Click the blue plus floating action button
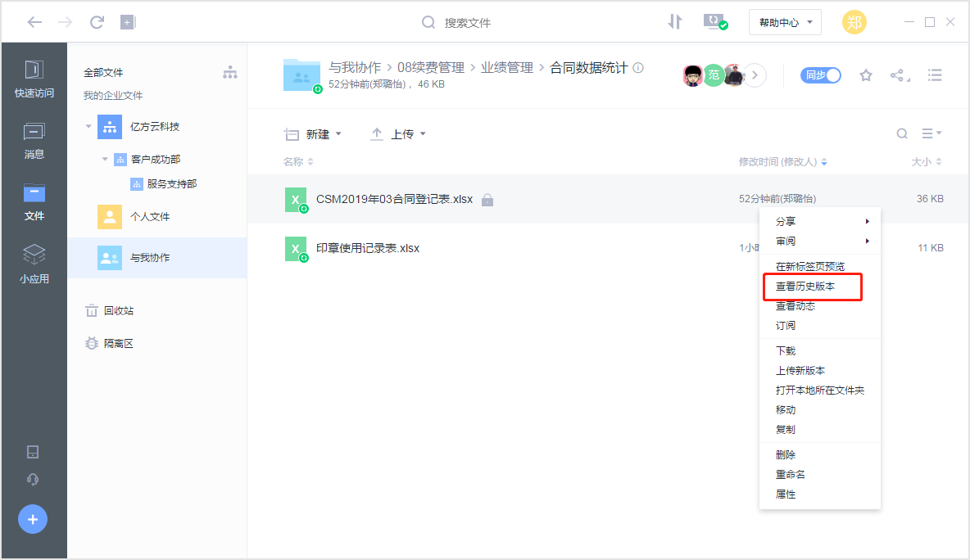This screenshot has width=970, height=560. (x=32, y=519)
